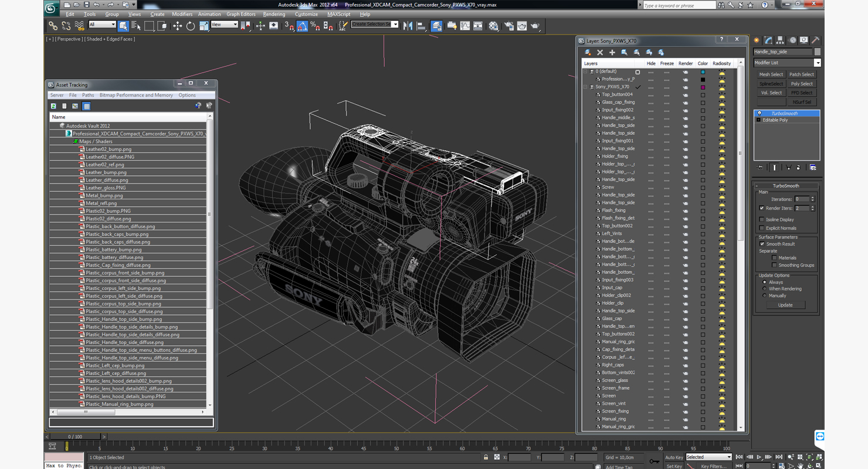This screenshot has width=868, height=469.
Task: Delete highlighted layer icon in Layer dialog
Action: [600, 52]
